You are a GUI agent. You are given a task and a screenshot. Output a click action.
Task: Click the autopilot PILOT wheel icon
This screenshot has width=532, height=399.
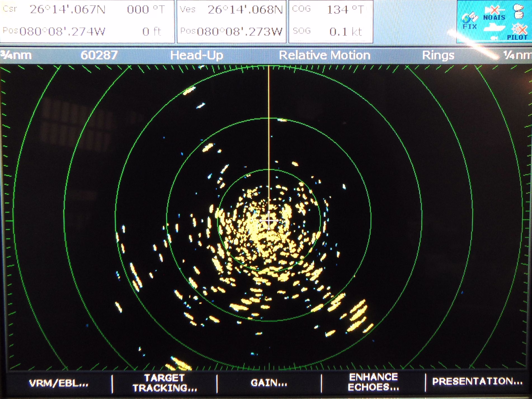pos(518,31)
